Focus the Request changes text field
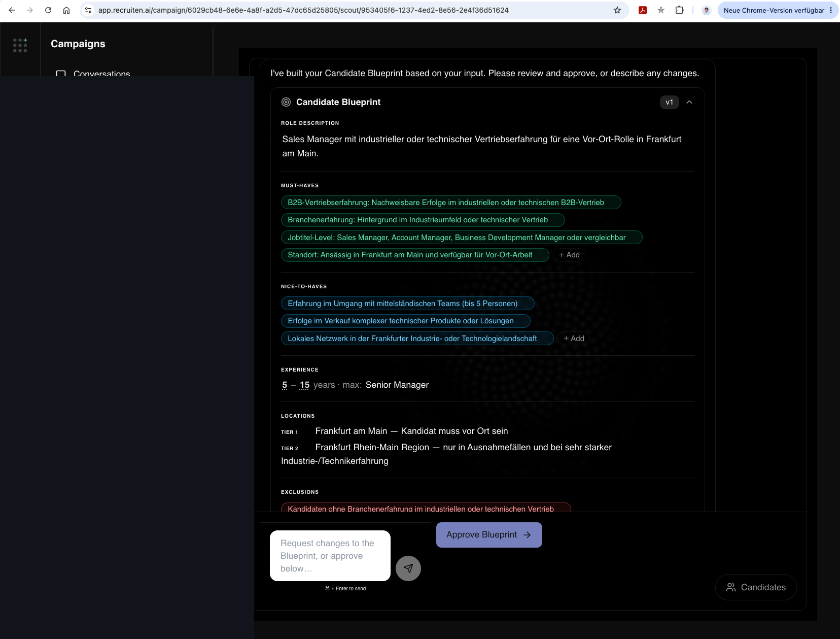Image resolution: width=840 pixels, height=639 pixels. (x=330, y=556)
